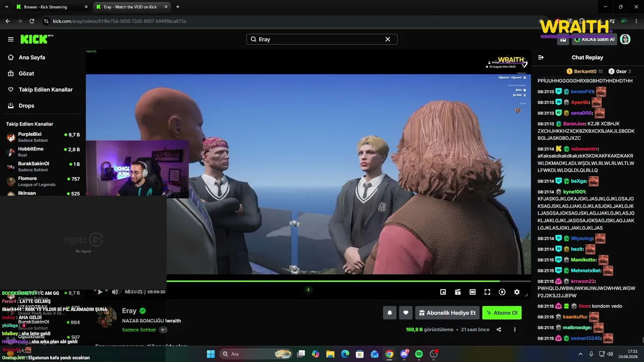
Task: Click the Abonelik Hediye Et button
Action: pos(447,313)
